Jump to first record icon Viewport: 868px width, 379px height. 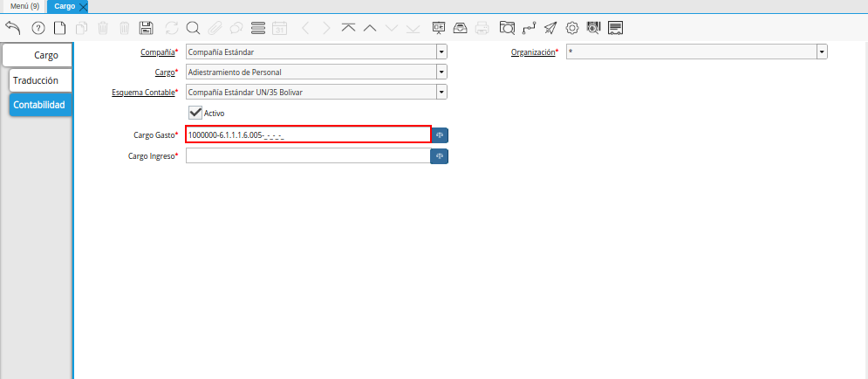point(348,28)
